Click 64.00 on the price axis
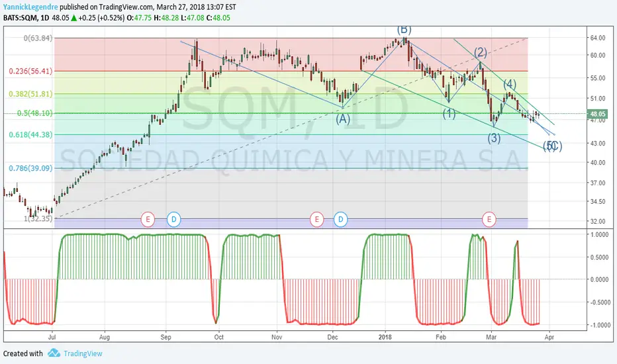 (x=597, y=38)
